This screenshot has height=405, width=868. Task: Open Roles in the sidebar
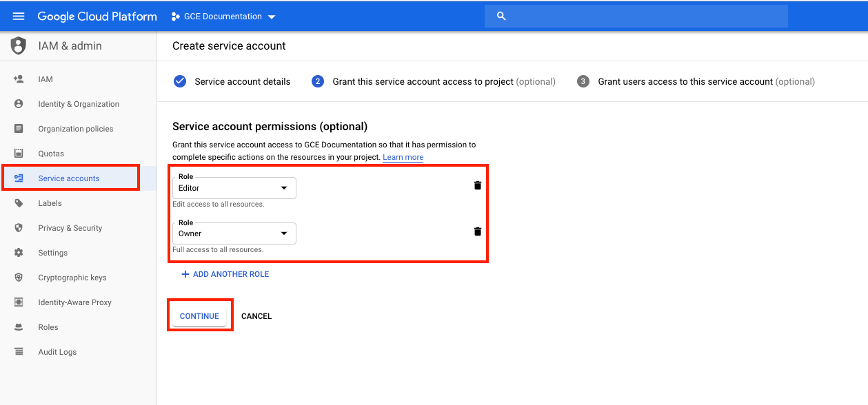pos(48,327)
